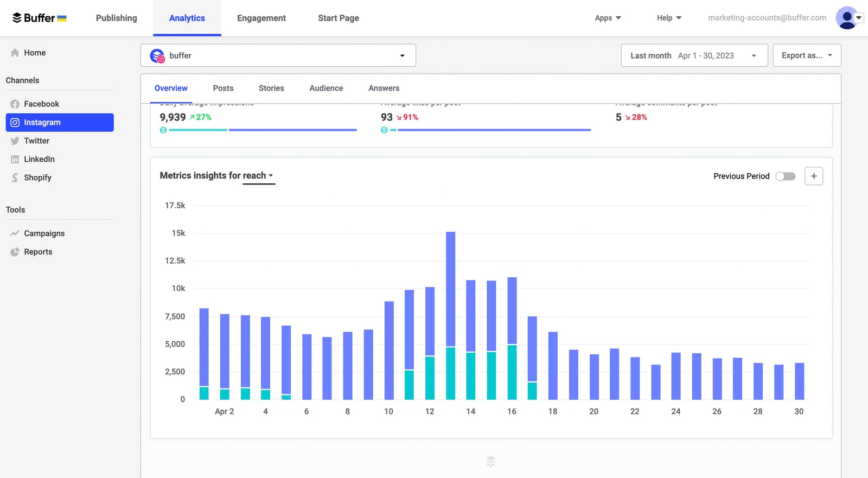Expand the Help menu
The height and width of the screenshot is (478, 868).
669,18
